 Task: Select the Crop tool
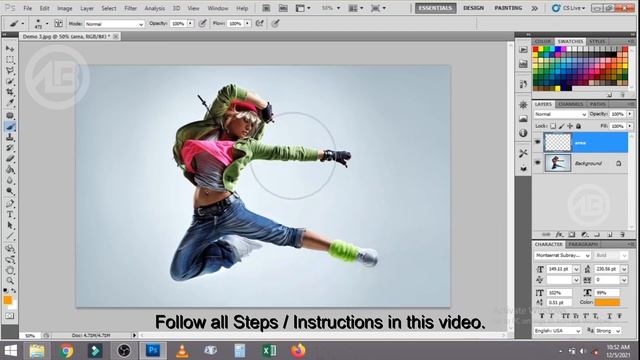point(10,92)
